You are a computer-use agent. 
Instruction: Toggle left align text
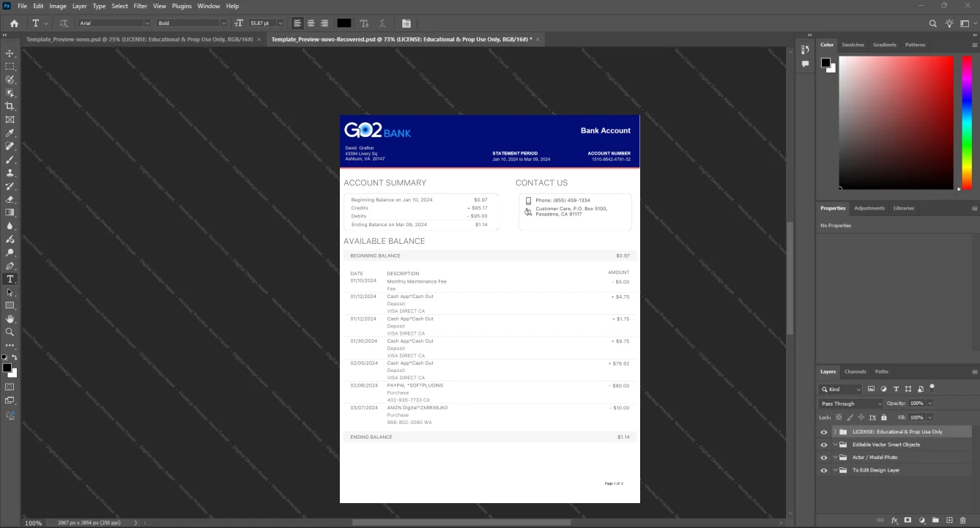(x=297, y=23)
